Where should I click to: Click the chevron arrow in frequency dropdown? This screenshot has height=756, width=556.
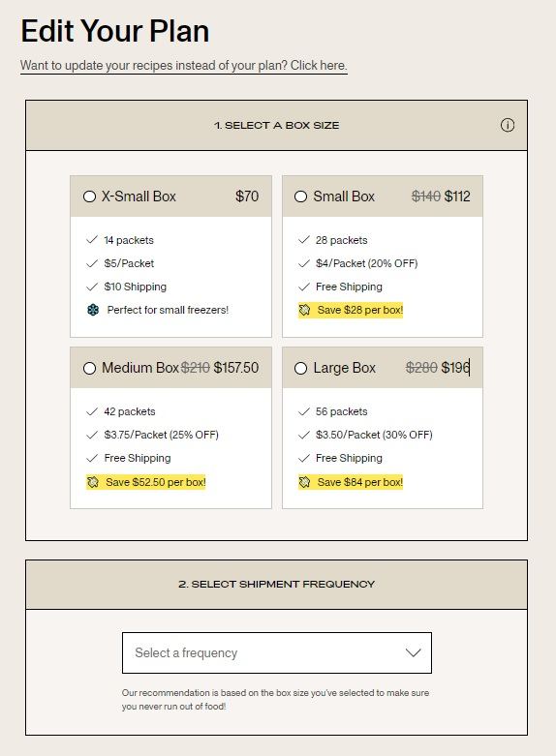(x=414, y=652)
